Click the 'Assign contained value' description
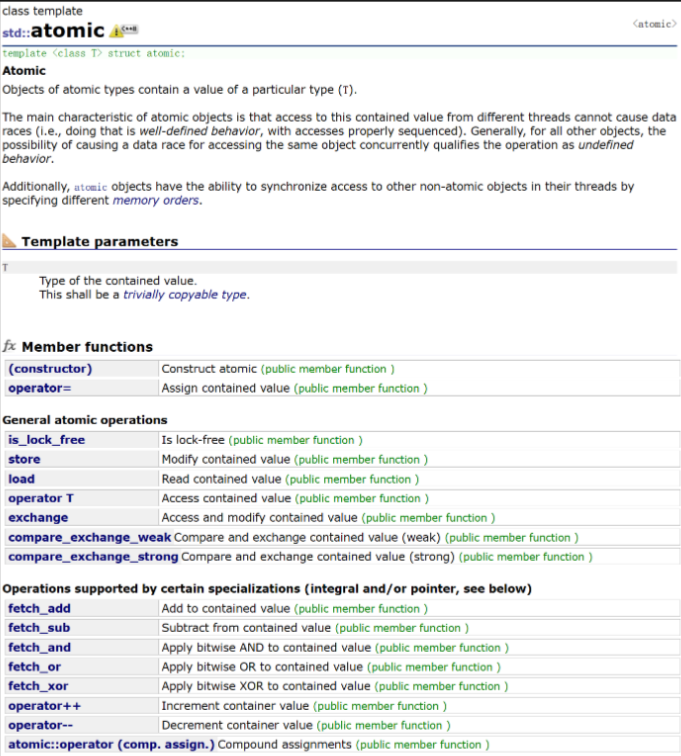 click(x=225, y=388)
